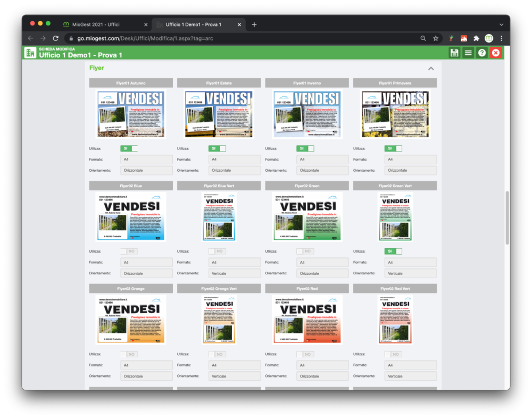Open Formato field of Flyer01 Estate
Image resolution: width=532 pixels, height=419 pixels.
(x=235, y=160)
